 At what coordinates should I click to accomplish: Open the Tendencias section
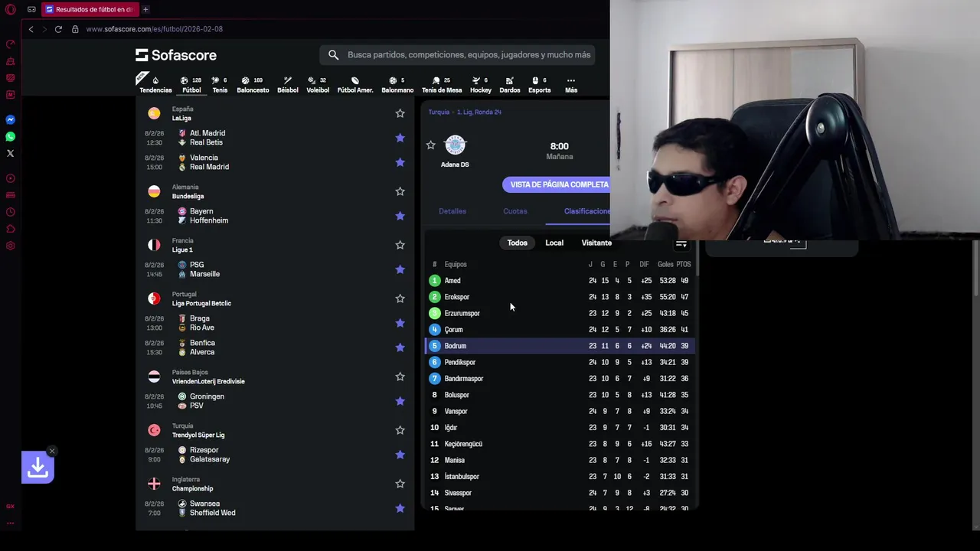[x=155, y=85]
